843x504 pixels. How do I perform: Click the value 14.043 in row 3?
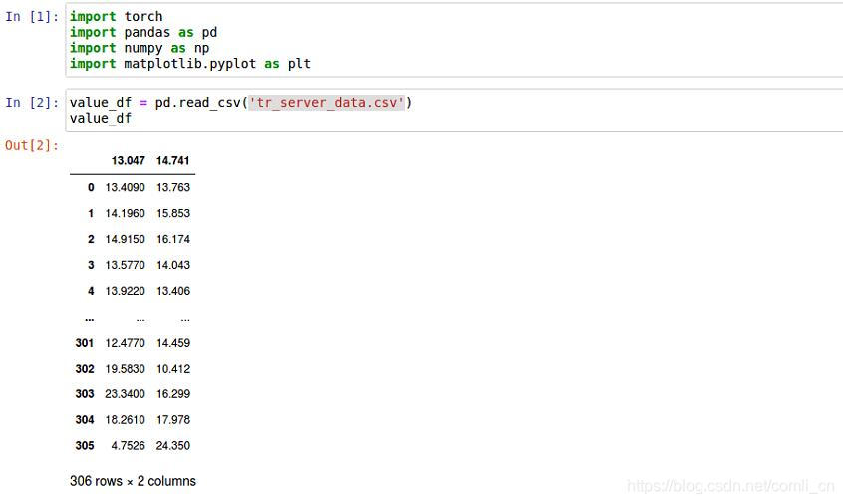tap(173, 265)
